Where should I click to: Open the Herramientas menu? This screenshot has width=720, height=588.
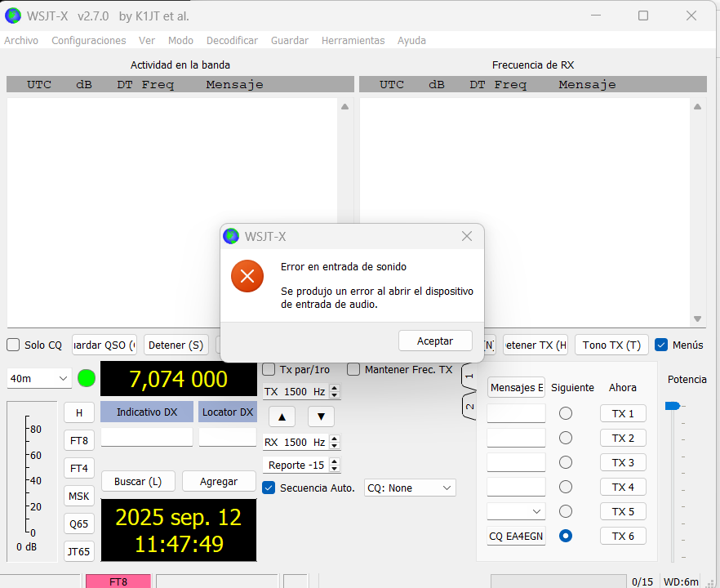353,41
